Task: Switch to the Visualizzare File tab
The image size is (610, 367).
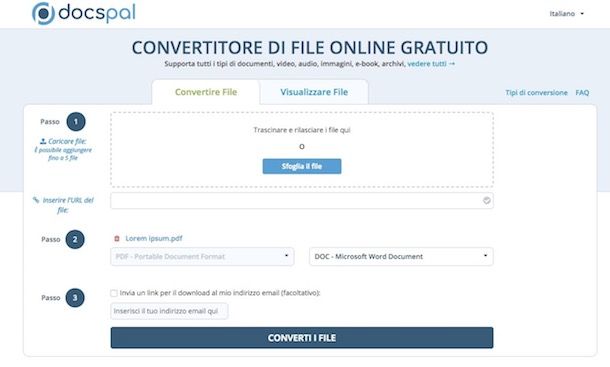Action: [x=314, y=92]
